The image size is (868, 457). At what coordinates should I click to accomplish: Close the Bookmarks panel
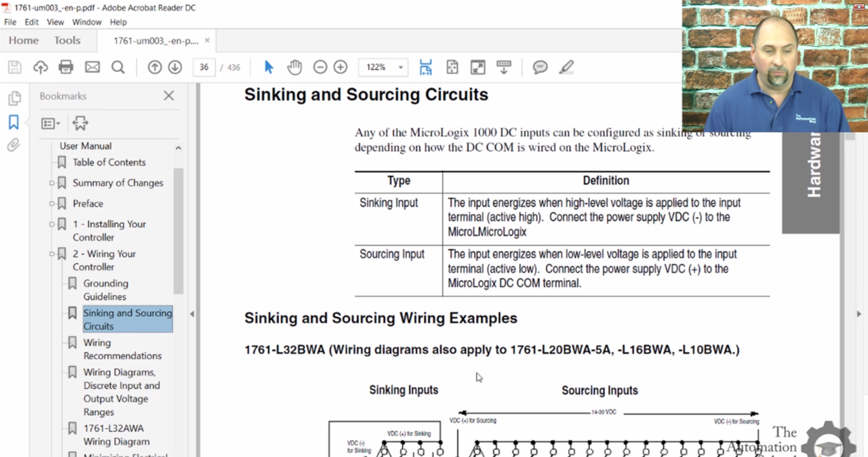pyautogui.click(x=169, y=96)
